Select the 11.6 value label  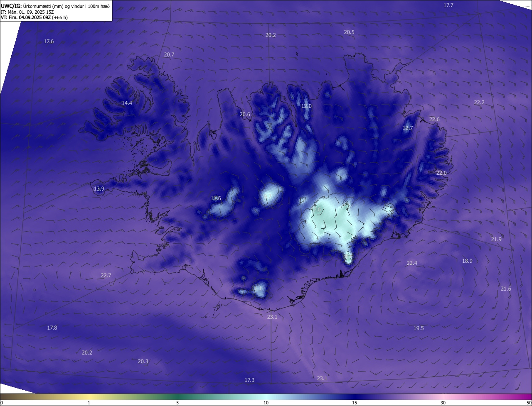coord(216,198)
